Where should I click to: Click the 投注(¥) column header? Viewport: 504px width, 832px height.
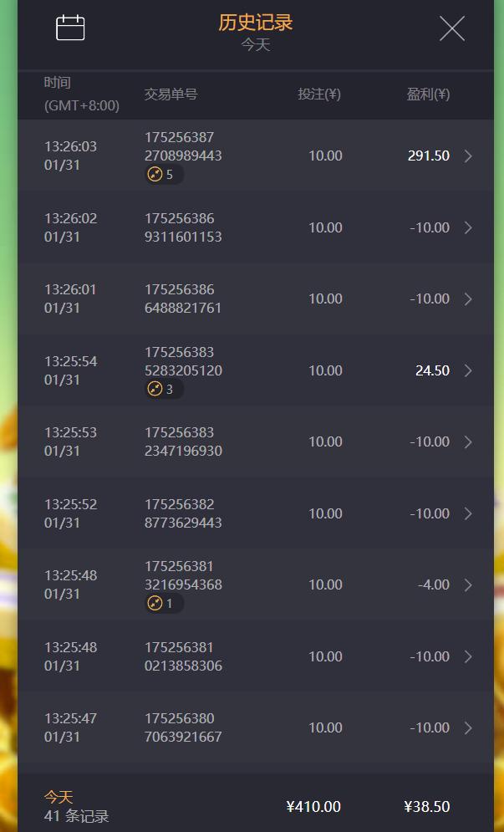click(x=318, y=94)
